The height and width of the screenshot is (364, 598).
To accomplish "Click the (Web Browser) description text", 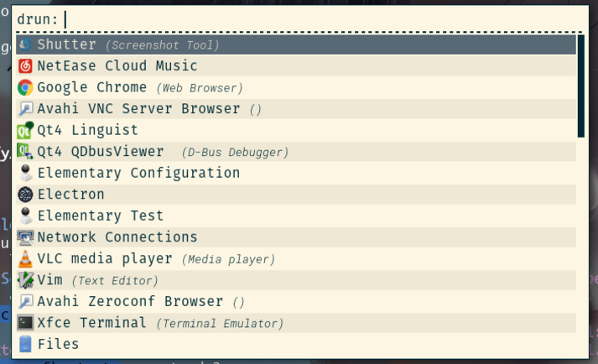I will [x=200, y=88].
